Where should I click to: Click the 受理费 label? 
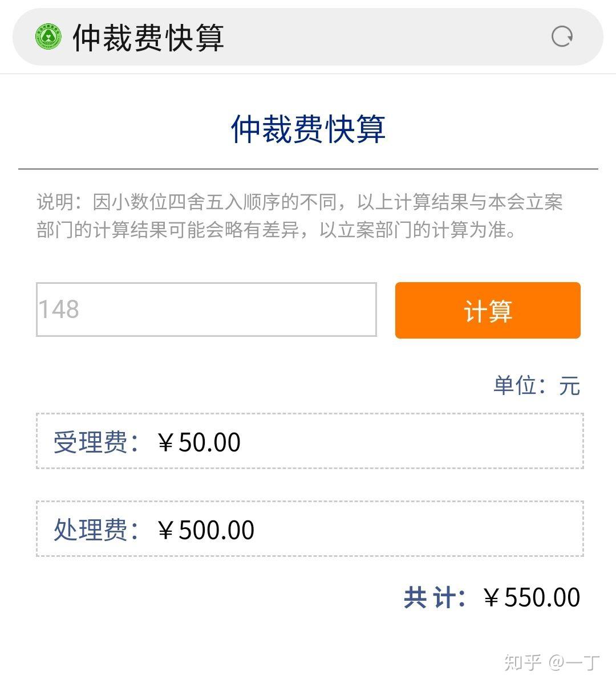click(x=91, y=442)
